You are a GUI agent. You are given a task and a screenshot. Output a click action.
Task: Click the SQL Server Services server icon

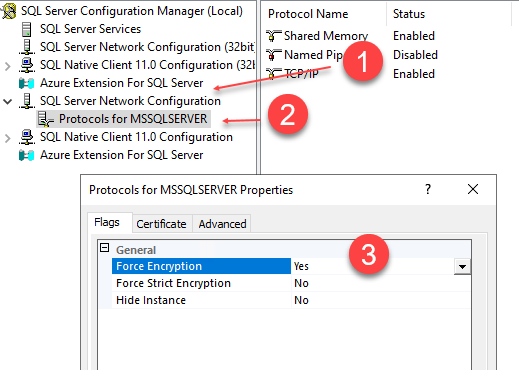[x=26, y=29]
